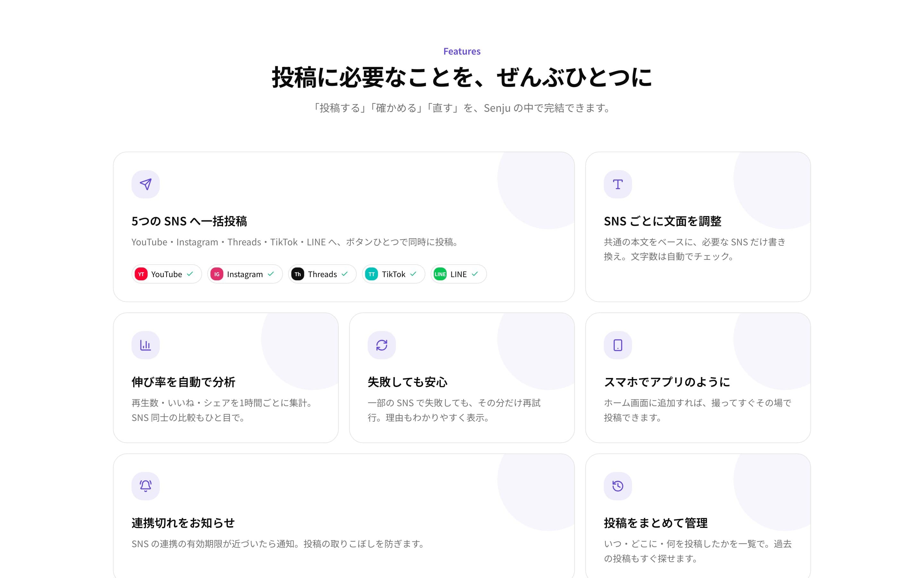This screenshot has width=924, height=578.
Task: Click the checkmark beside Threads
Action: pyautogui.click(x=344, y=274)
